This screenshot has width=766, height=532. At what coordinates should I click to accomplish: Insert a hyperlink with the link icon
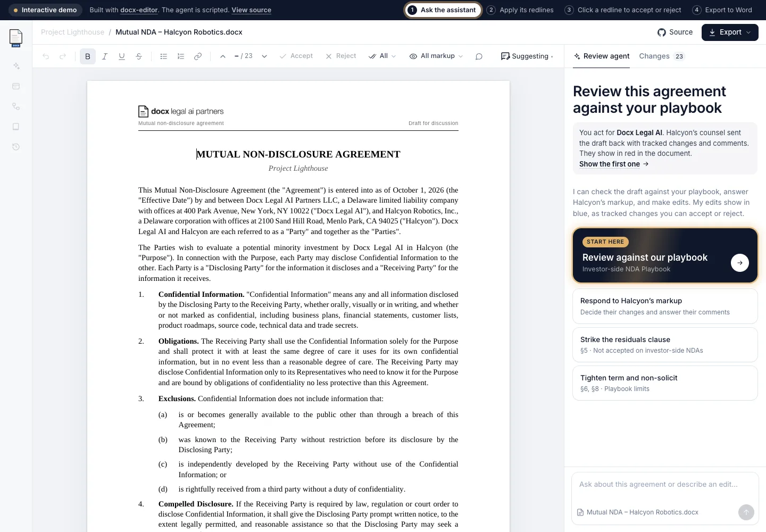198,56
